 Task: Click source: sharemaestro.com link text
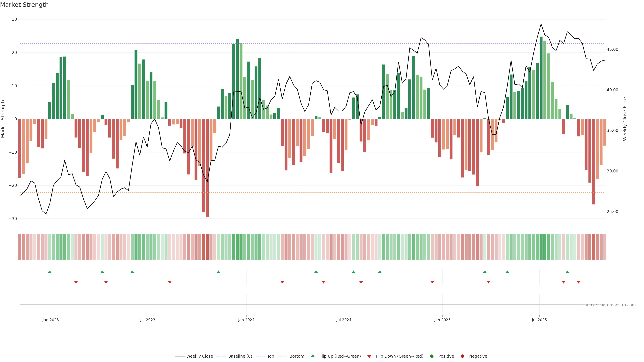click(609, 305)
